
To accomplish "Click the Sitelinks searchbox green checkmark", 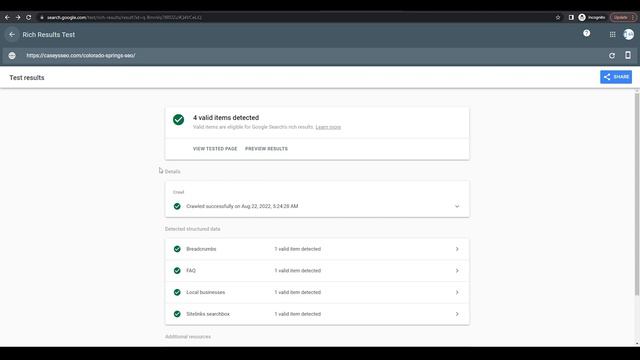I will point(177,314).
